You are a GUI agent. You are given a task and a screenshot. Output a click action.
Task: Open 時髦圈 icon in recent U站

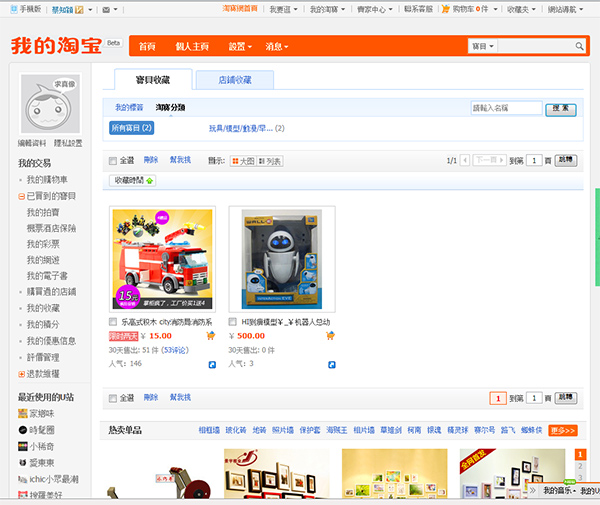point(23,430)
